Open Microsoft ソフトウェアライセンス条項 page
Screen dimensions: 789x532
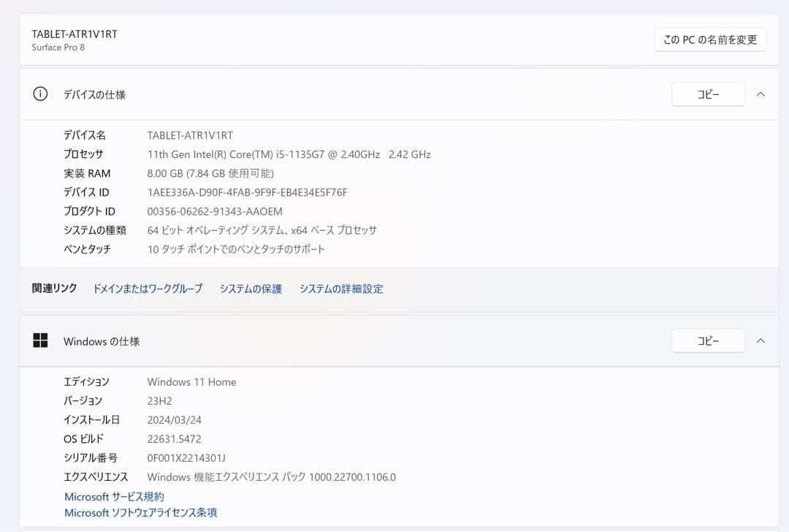pyautogui.click(x=140, y=512)
